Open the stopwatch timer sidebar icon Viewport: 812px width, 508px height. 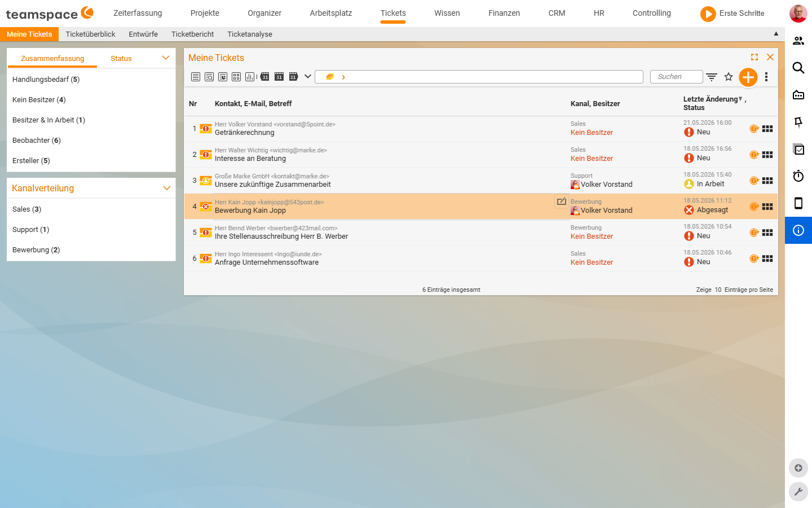pyautogui.click(x=798, y=176)
